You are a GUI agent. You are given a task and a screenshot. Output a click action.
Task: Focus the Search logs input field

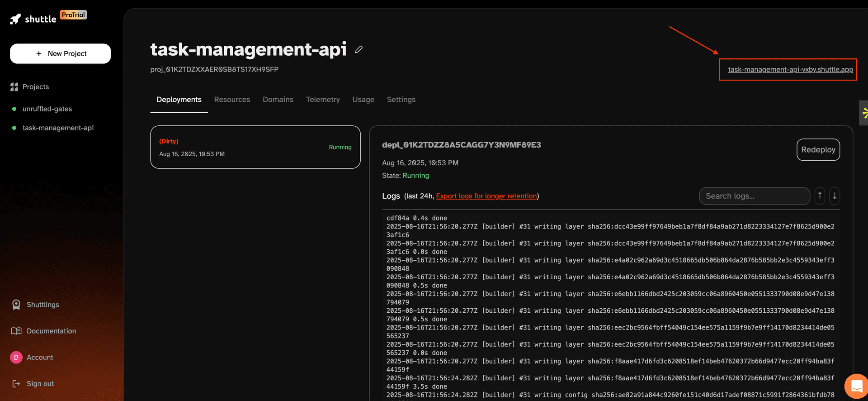click(x=754, y=196)
